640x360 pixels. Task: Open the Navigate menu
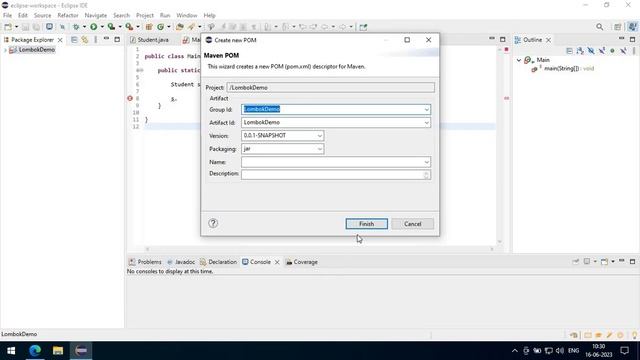click(96, 15)
